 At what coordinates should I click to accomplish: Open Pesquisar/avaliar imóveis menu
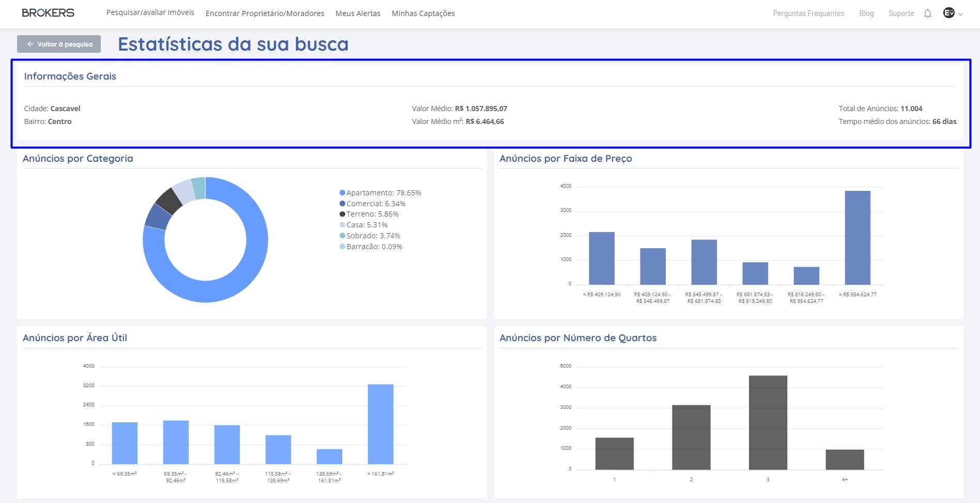point(150,12)
